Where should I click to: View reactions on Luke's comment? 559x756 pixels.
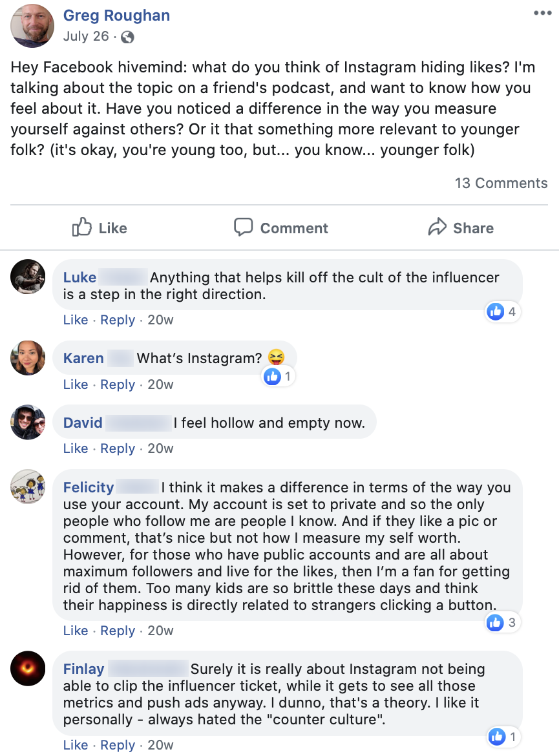point(503,312)
